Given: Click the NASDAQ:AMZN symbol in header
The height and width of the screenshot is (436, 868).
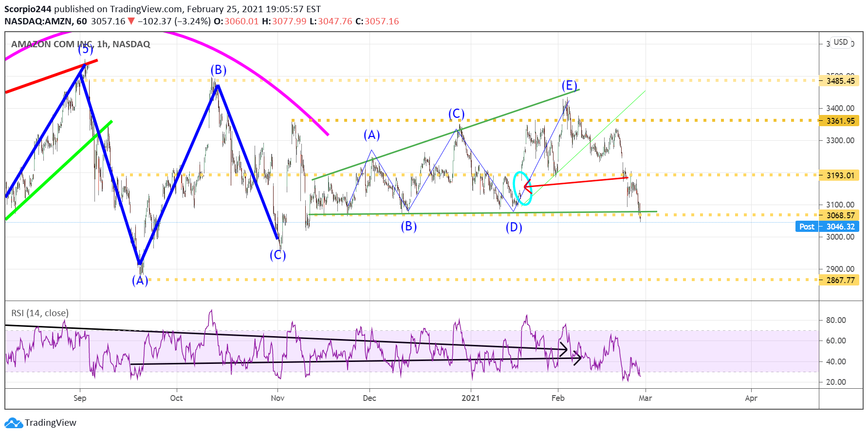Looking at the screenshot, I should click(38, 21).
